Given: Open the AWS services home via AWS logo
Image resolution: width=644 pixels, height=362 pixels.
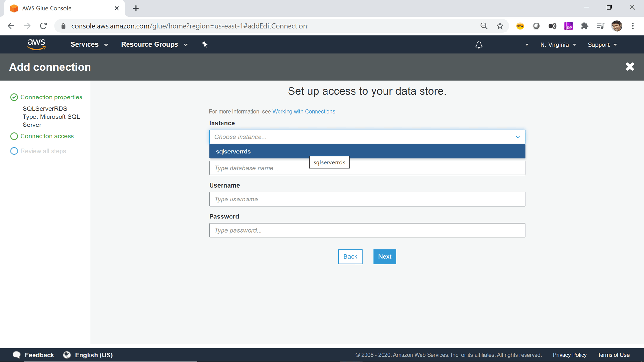Looking at the screenshot, I should click(x=37, y=44).
